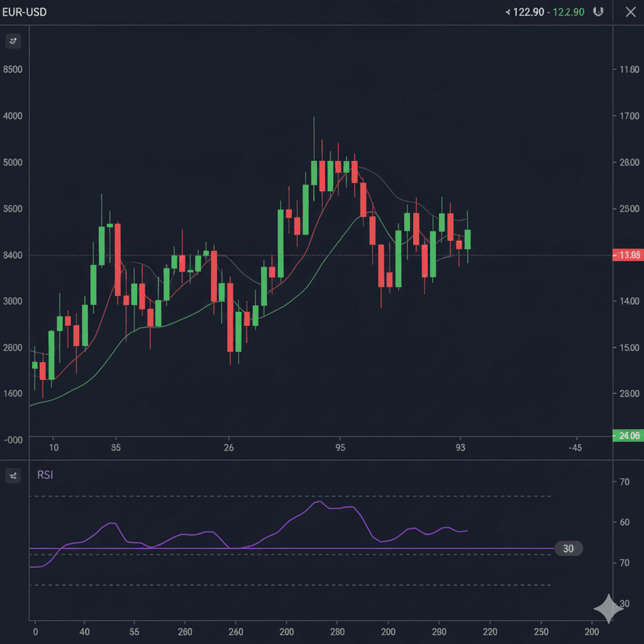Viewport: 644px width, 644px height.
Task: Click the 26 label on time axis
Action: point(229,448)
